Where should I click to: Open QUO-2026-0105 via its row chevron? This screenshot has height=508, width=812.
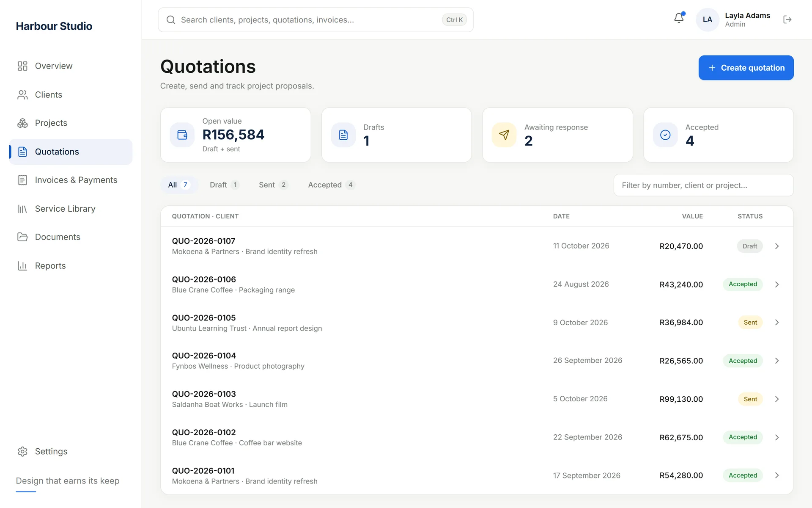coord(777,323)
